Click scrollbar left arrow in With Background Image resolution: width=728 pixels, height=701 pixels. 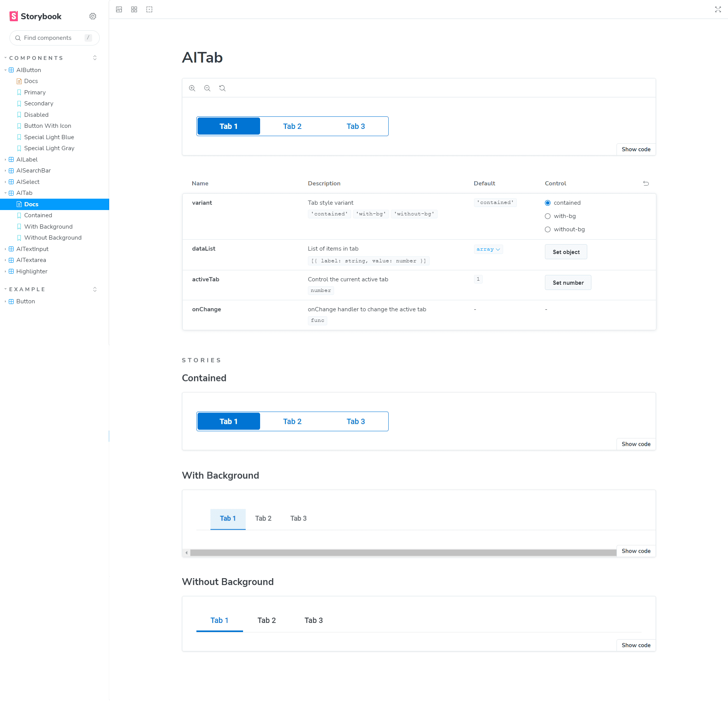pos(186,553)
